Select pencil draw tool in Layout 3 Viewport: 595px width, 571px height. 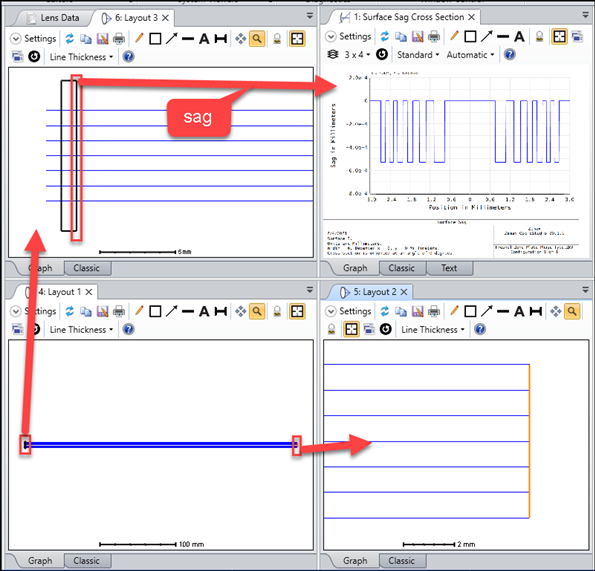click(139, 38)
